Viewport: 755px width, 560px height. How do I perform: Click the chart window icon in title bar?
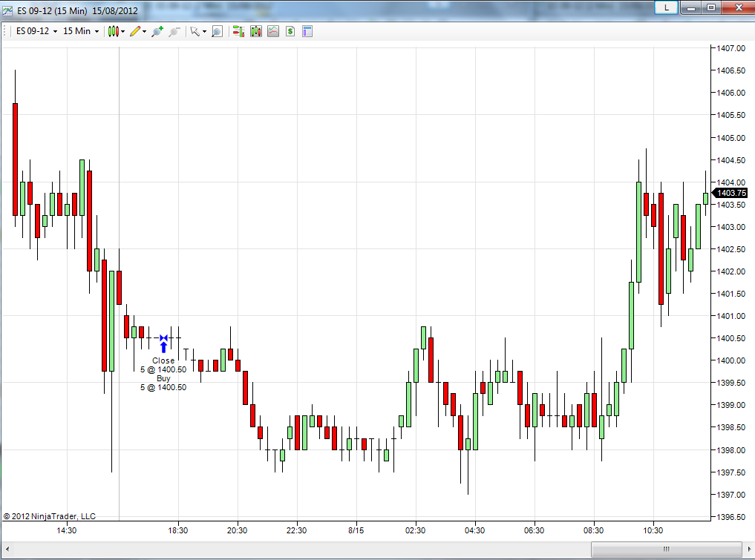7,10
